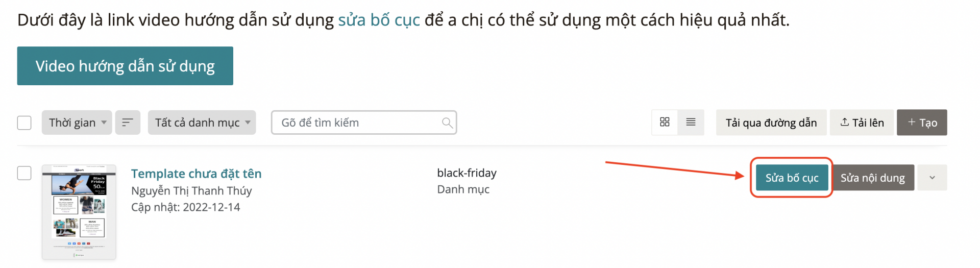This screenshot has width=980, height=268.
Task: Click the black-friday category label
Action: click(467, 173)
